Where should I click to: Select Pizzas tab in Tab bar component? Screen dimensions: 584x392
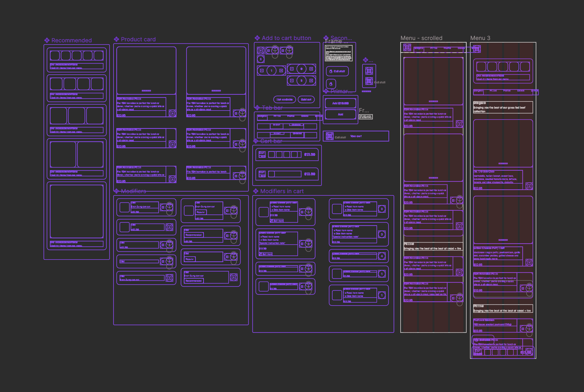click(x=277, y=116)
